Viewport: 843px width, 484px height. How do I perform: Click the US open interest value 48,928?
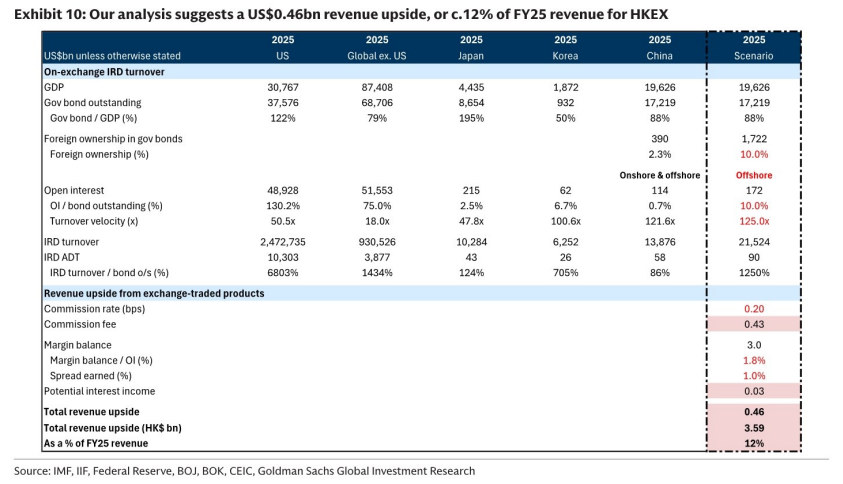pos(283,190)
